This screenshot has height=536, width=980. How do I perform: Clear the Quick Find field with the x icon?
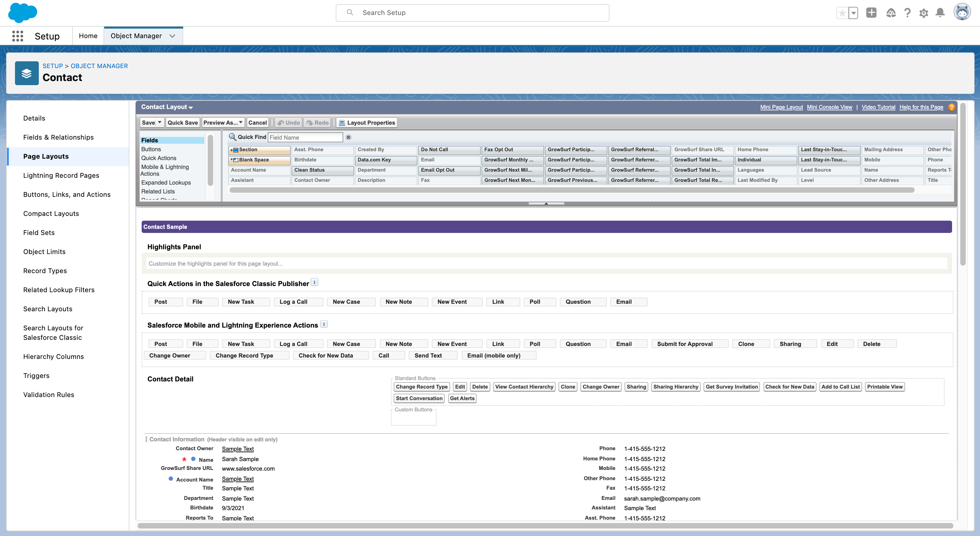point(348,137)
